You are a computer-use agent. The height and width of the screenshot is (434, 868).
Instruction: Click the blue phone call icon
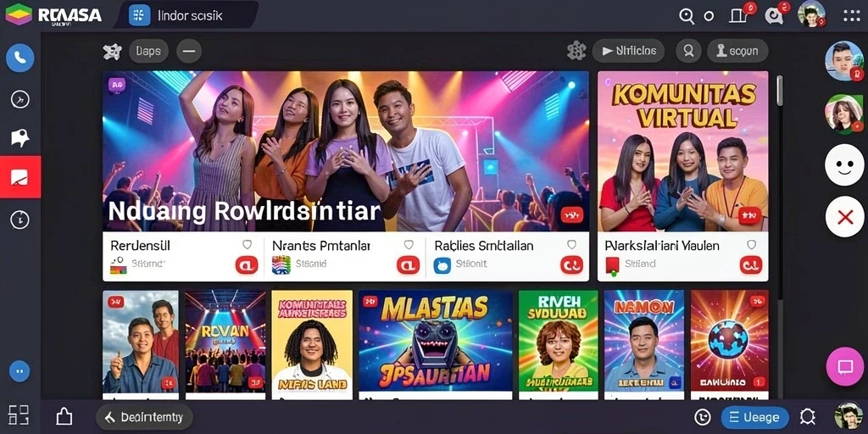[x=20, y=58]
